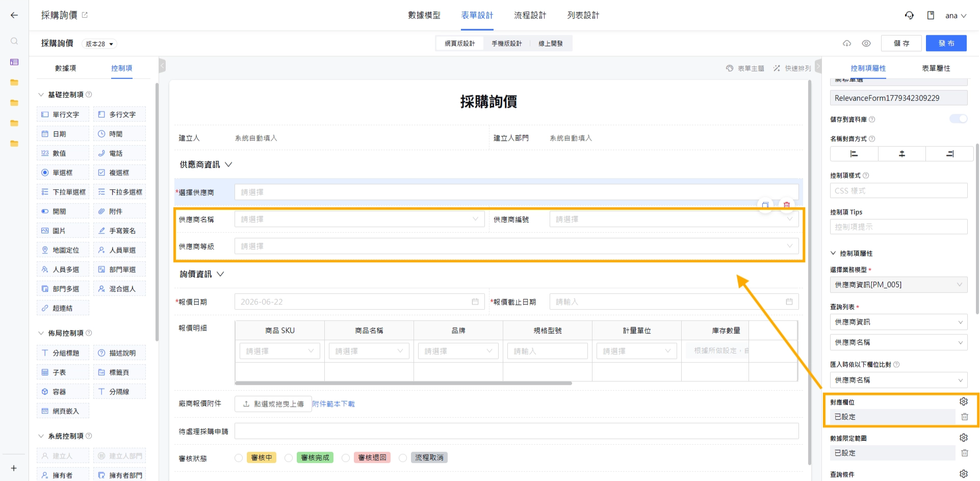This screenshot has width=980, height=481.
Task: Open 數據限定範圍 settings gear
Action: (964, 438)
